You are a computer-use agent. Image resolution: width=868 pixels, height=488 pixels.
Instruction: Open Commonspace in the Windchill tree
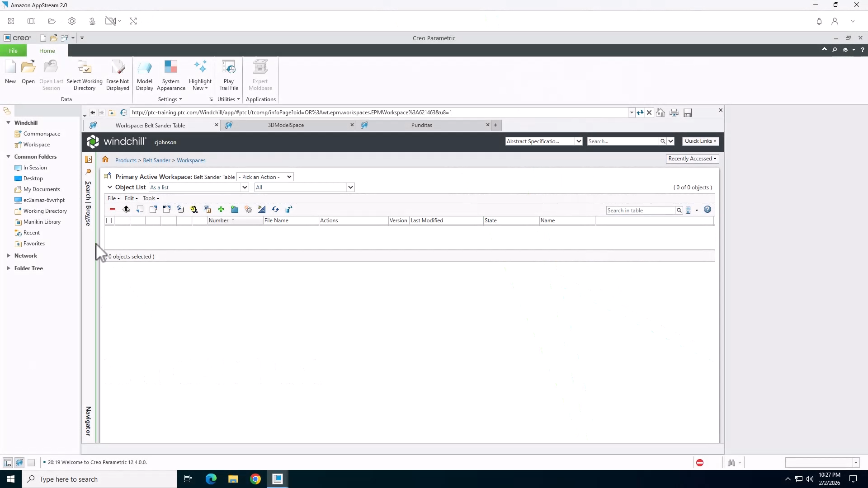[x=42, y=134]
